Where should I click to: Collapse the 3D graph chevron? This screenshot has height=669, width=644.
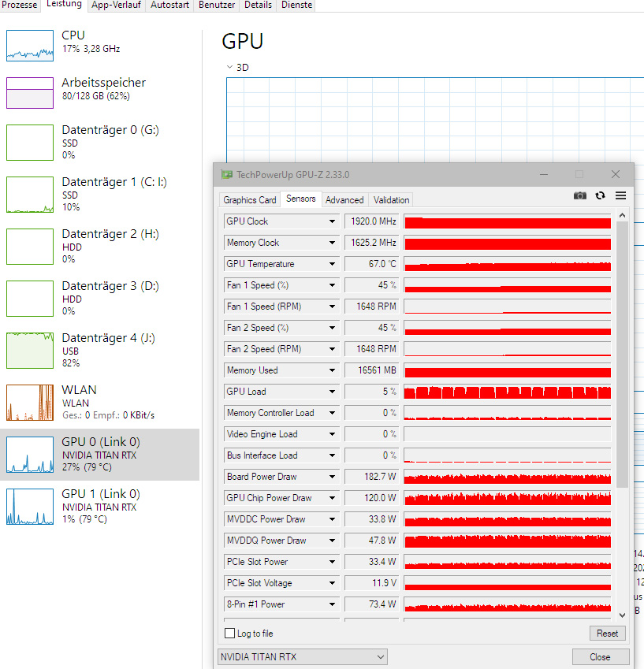pos(229,67)
